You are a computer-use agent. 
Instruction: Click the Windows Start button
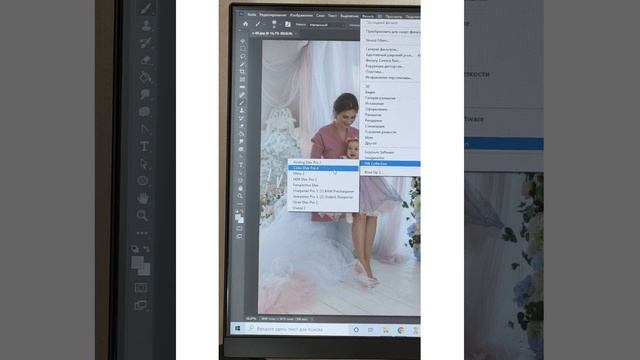point(238,329)
